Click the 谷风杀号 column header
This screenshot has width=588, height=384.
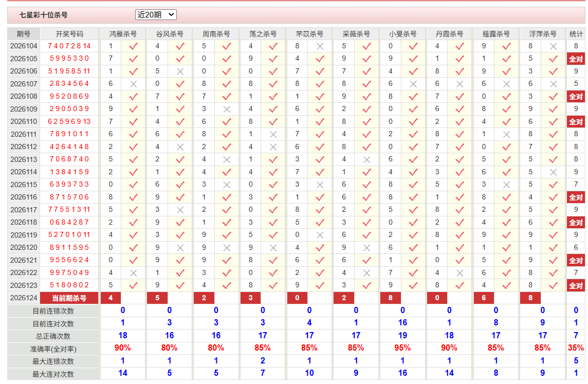pyautogui.click(x=170, y=34)
